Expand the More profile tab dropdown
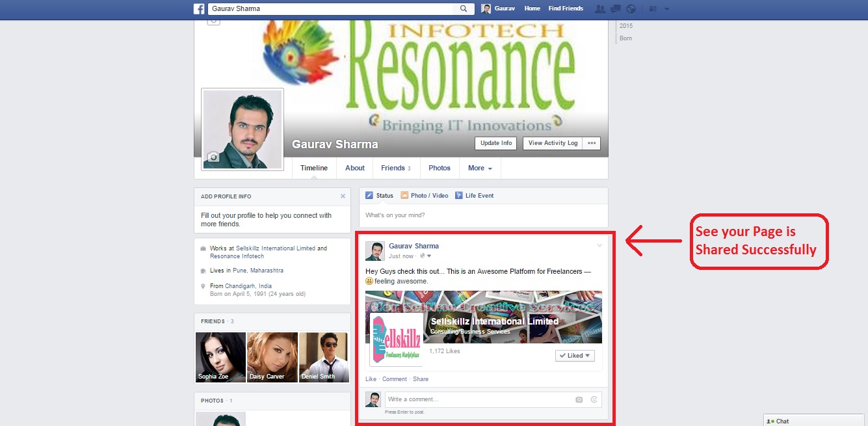Image resolution: width=868 pixels, height=426 pixels. (x=480, y=168)
